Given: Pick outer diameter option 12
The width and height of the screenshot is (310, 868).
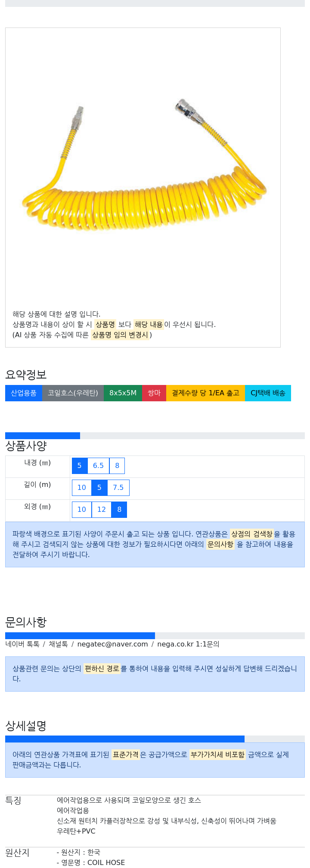Looking at the screenshot, I should [102, 510].
